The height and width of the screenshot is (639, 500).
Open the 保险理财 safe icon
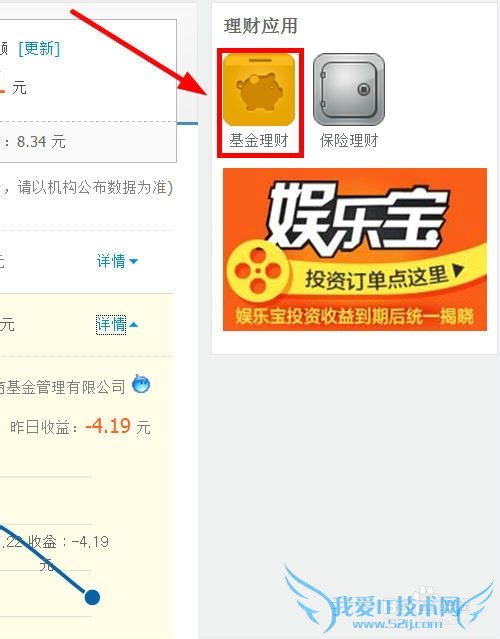(349, 89)
